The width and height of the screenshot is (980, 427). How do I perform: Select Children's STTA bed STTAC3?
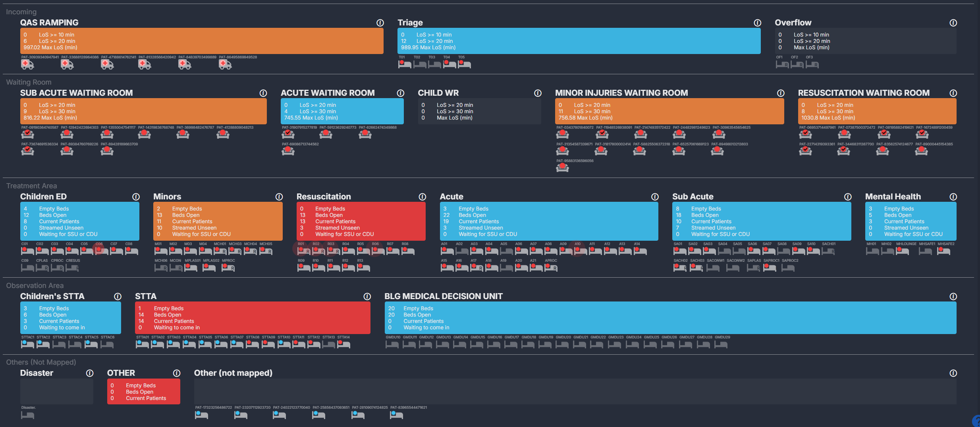pyautogui.click(x=59, y=344)
